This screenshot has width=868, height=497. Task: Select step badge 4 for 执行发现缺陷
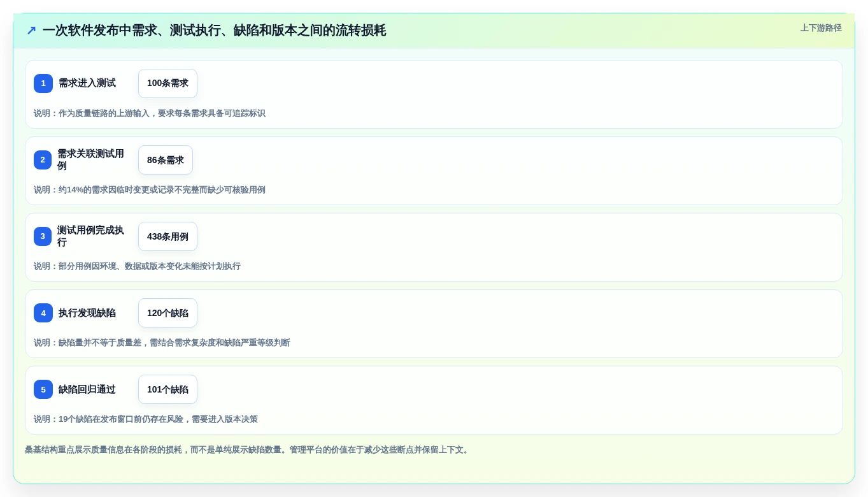[43, 313]
